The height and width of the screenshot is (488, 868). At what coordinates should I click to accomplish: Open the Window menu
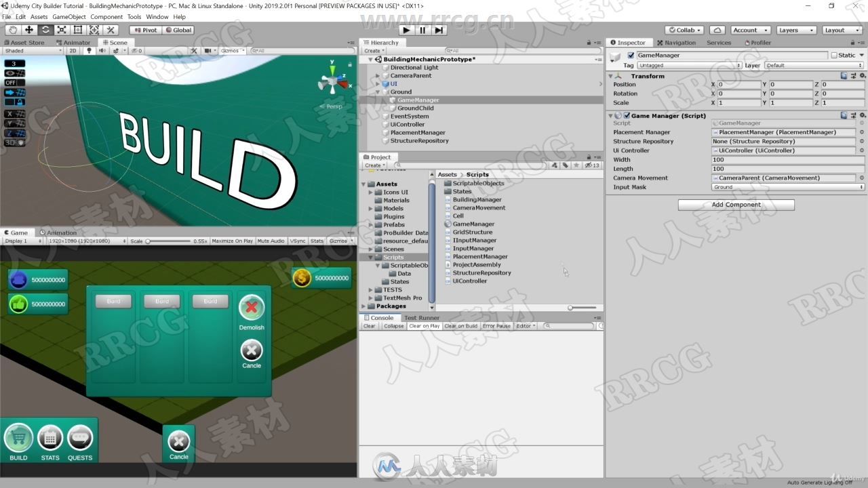pyautogui.click(x=157, y=17)
